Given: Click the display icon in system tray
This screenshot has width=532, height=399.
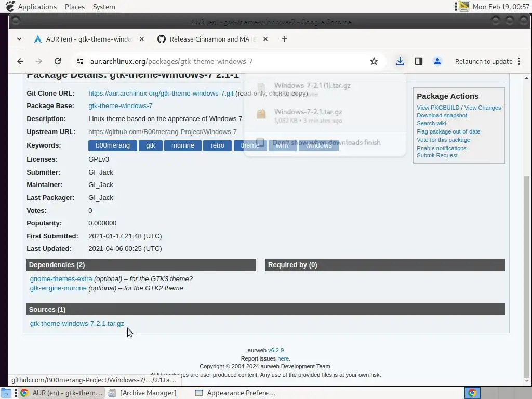Looking at the screenshot, I should 464,6.
